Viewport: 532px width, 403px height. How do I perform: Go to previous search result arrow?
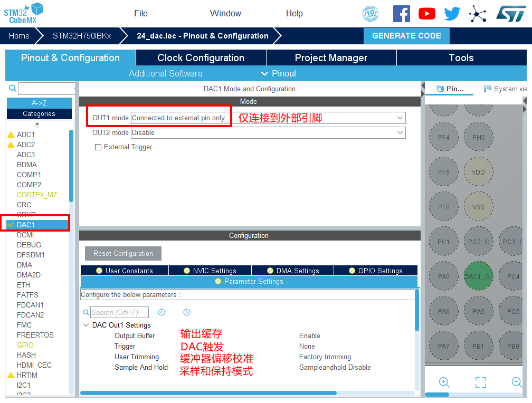point(161,312)
